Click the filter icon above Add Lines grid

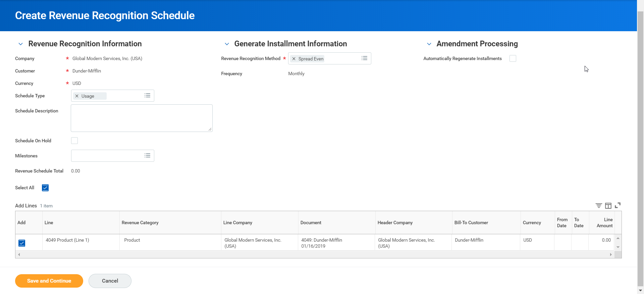click(x=599, y=205)
